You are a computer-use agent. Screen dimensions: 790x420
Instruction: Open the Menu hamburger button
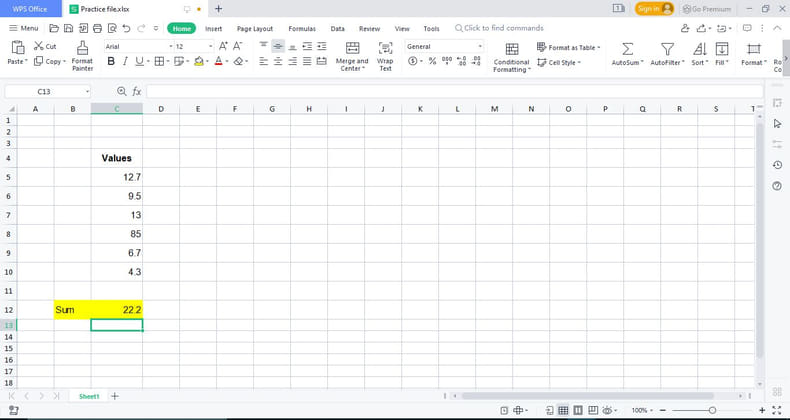pyautogui.click(x=24, y=28)
